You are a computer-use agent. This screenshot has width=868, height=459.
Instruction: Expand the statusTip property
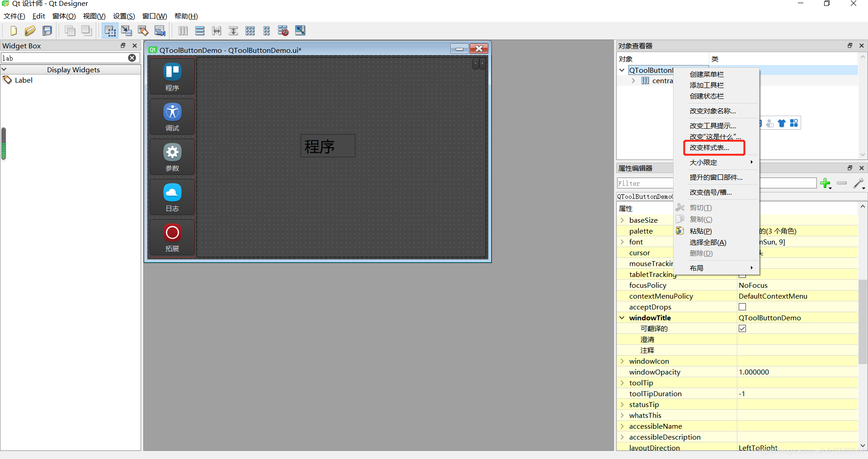[x=622, y=405]
